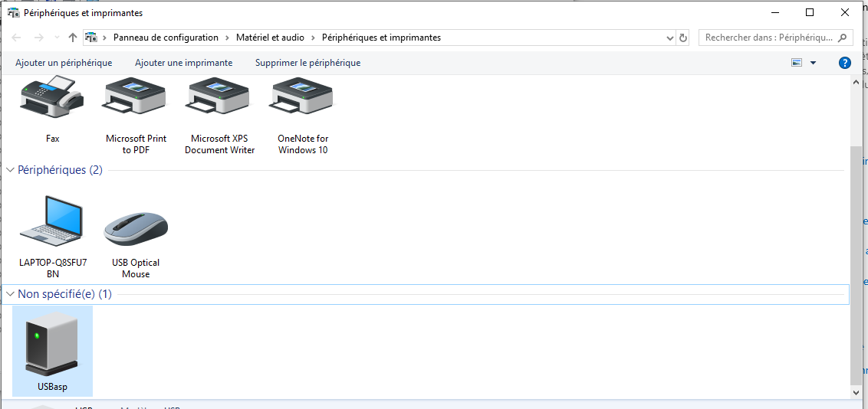Click Ajouter une imprimante

pos(184,63)
